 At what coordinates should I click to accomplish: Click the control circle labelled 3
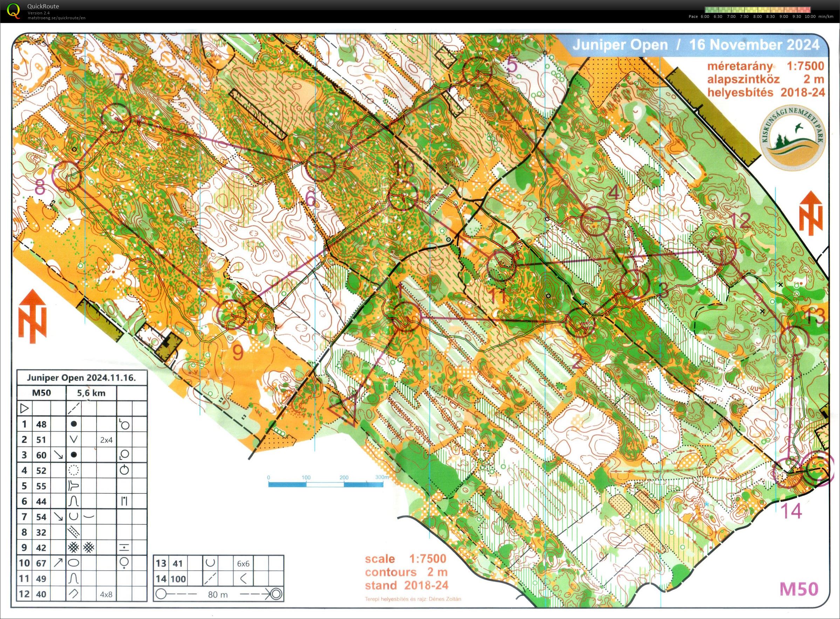[x=635, y=284]
